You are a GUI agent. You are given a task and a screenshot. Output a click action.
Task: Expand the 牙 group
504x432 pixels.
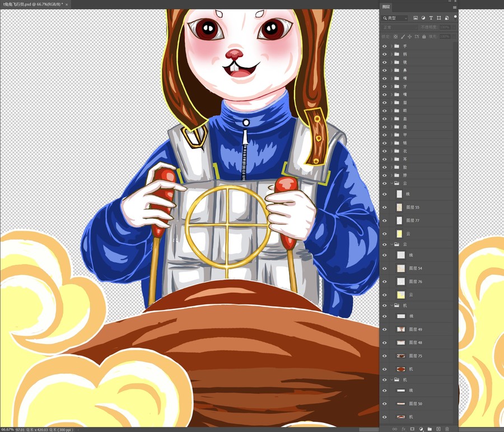coord(391,86)
